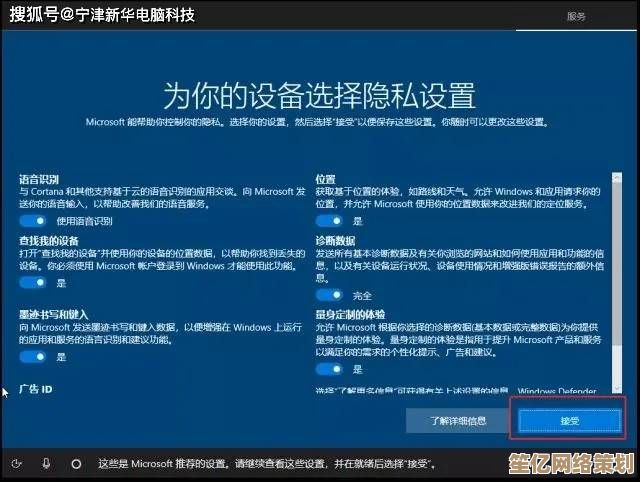This screenshot has height=482, width=640.
Task: Turn off the 使用语音识别 switch
Action: tap(33, 221)
